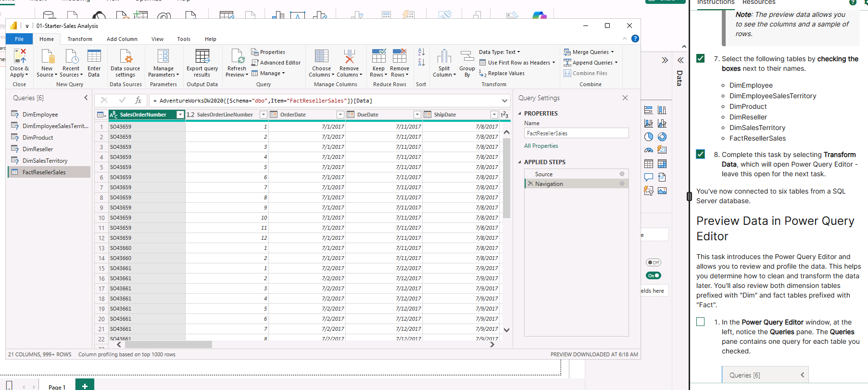
Task: Select the DimProduct query
Action: [49, 138]
